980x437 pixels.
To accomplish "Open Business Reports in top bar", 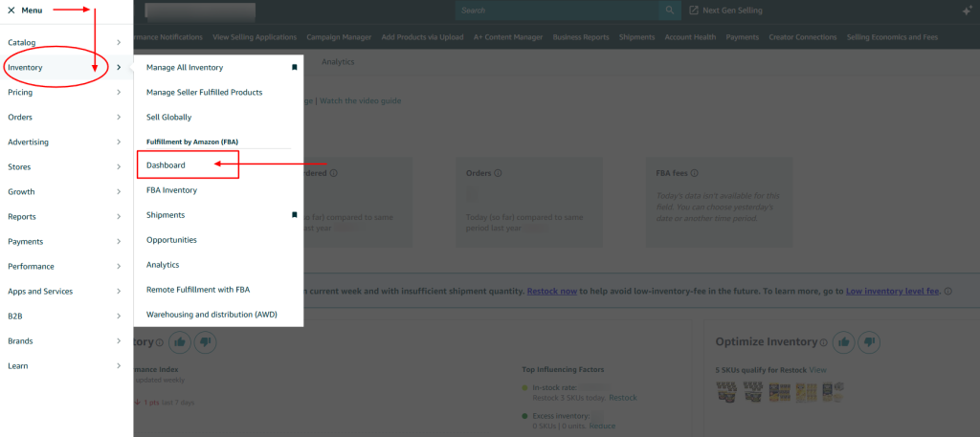I will coord(581,37).
